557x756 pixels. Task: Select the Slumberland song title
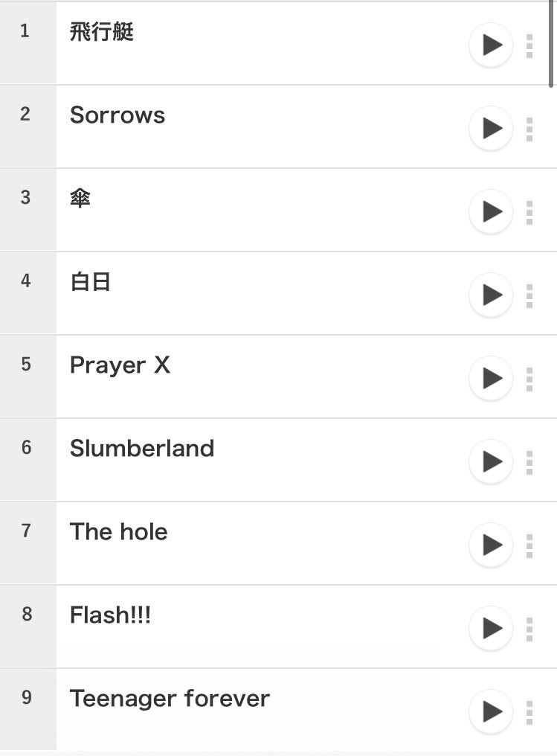[141, 449]
